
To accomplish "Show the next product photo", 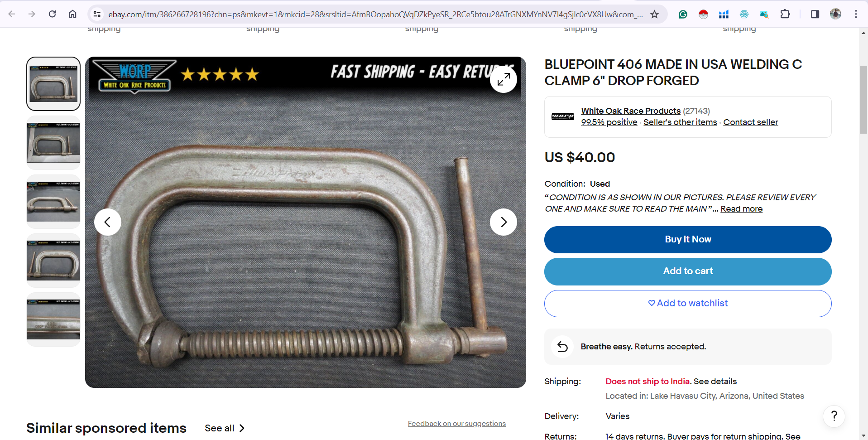I will [x=504, y=222].
